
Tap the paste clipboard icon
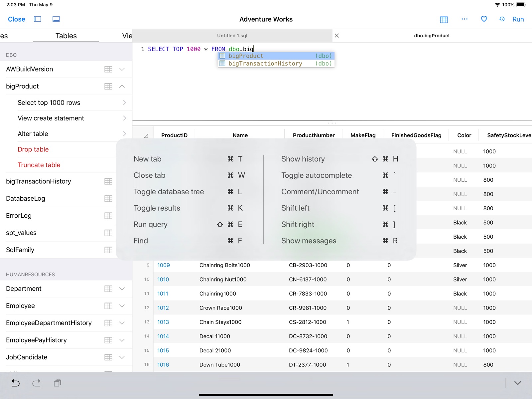click(57, 383)
